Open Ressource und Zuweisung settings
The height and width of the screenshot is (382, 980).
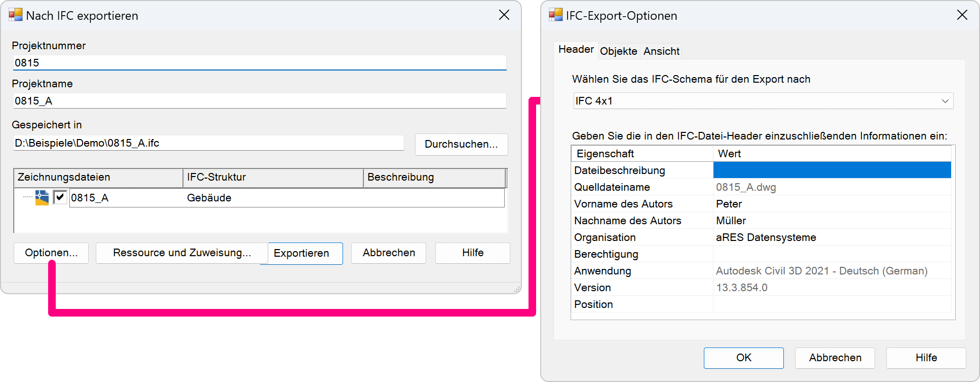click(181, 253)
